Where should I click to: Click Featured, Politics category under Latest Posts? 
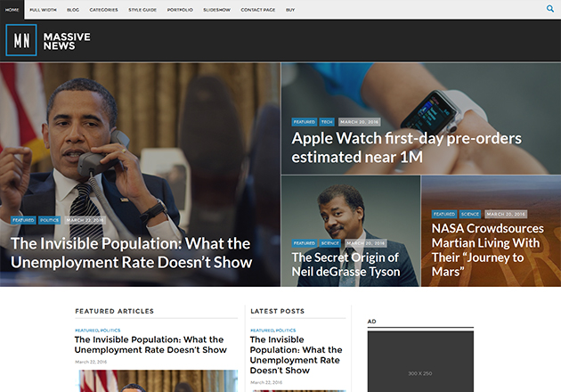pyautogui.click(x=273, y=330)
